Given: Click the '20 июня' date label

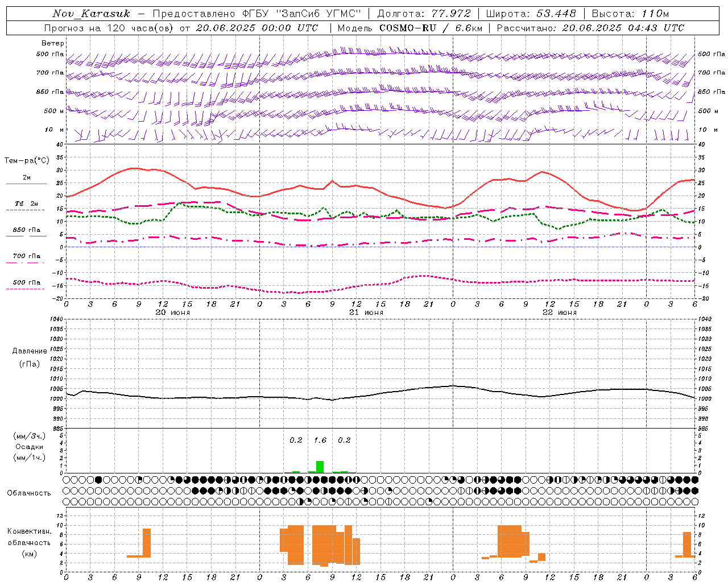Looking at the screenshot, I should click(173, 313).
